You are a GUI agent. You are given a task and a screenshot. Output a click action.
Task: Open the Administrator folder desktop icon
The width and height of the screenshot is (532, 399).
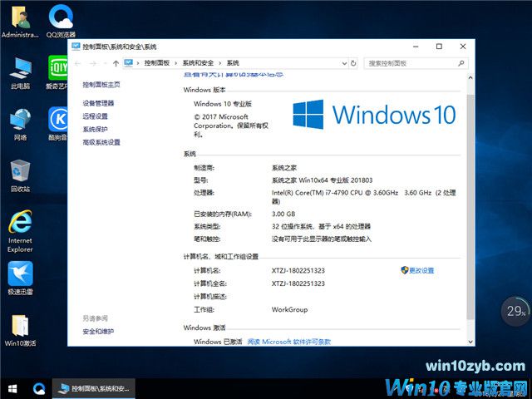[x=20, y=22]
